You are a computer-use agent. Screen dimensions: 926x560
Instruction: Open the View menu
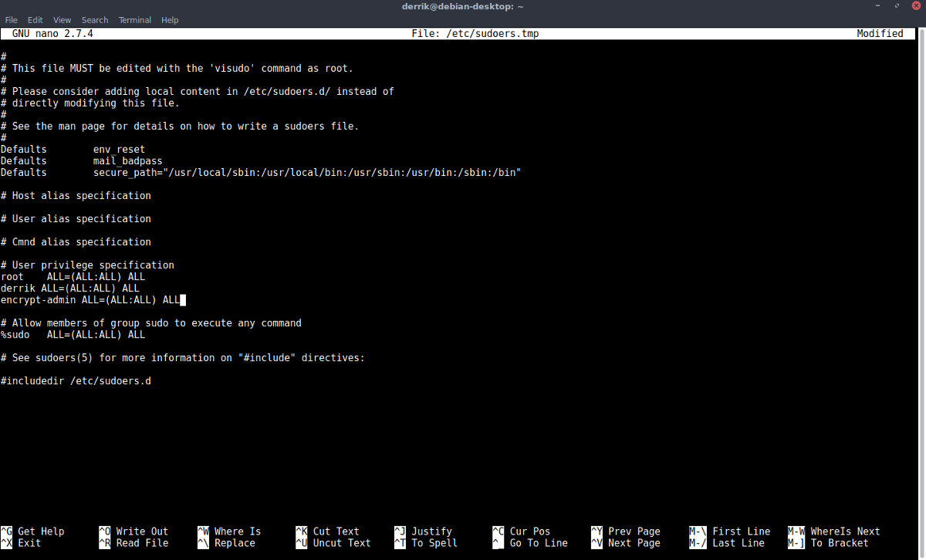click(x=63, y=20)
